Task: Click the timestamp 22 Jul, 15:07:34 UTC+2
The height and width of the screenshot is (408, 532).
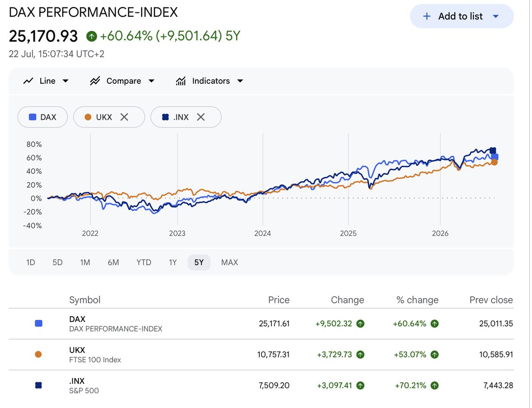Action: [x=57, y=54]
